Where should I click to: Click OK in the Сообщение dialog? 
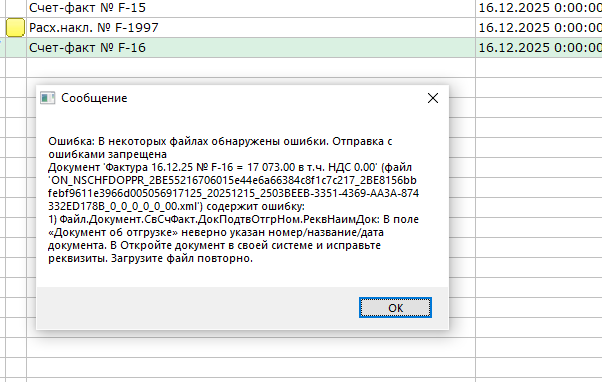(x=395, y=308)
